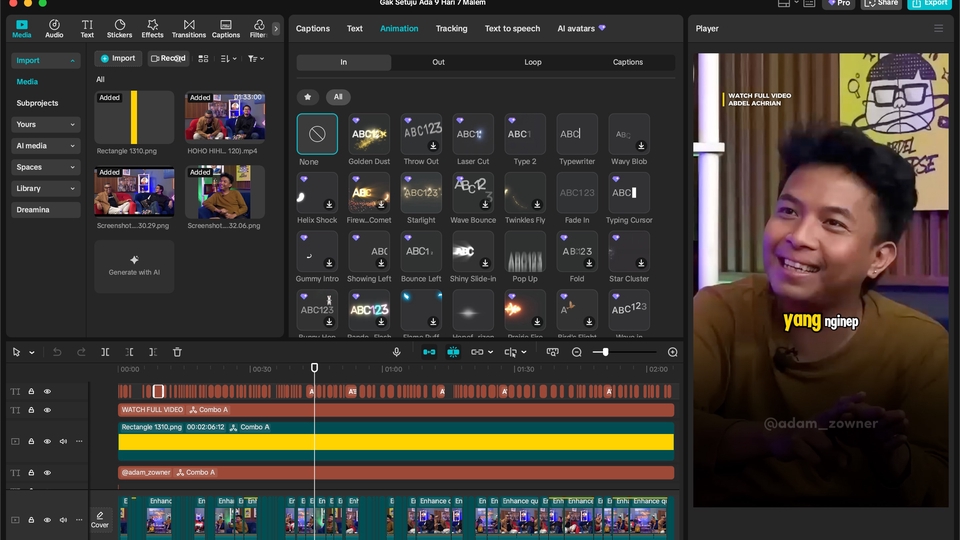The image size is (960, 540).
Task: Hide the @adam_zowner text track
Action: [47, 473]
